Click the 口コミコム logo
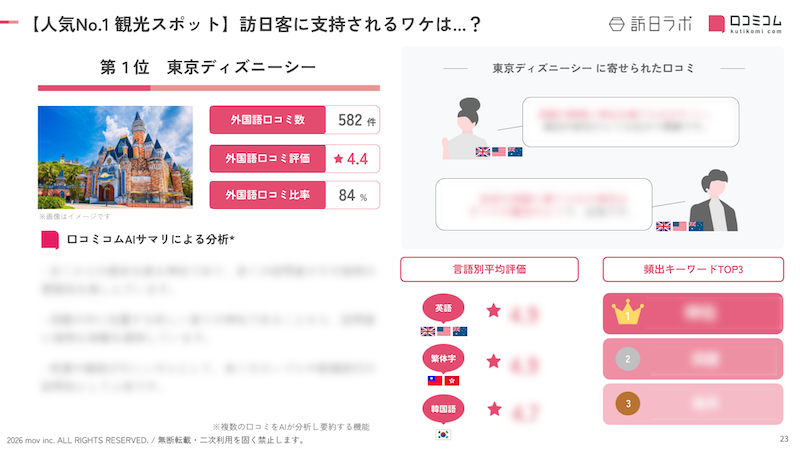This screenshot has width=800, height=450. click(746, 23)
